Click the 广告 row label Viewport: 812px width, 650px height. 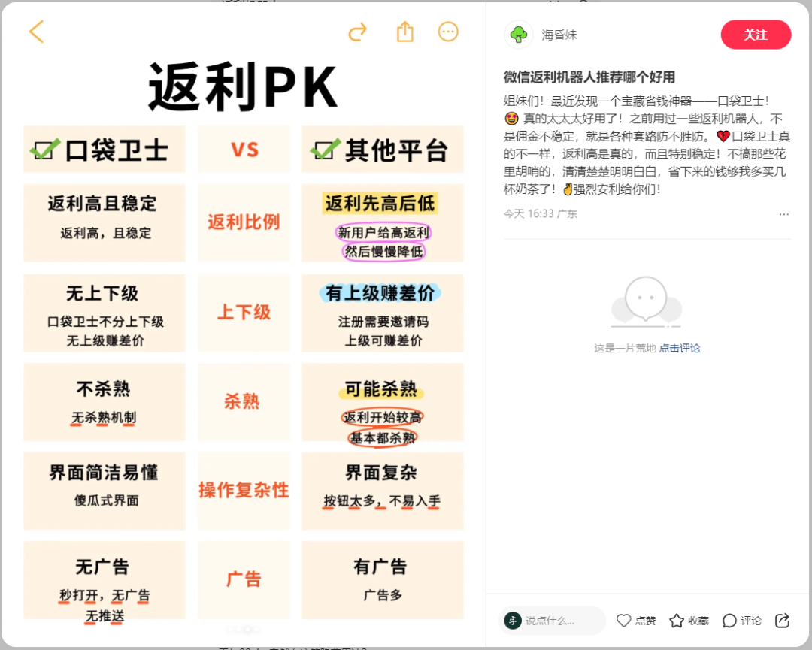pyautogui.click(x=244, y=579)
